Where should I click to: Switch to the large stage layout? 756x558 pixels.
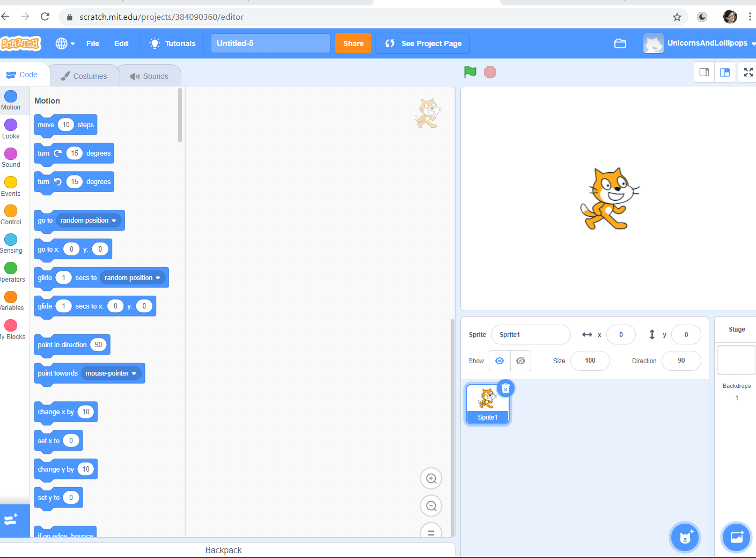724,71
